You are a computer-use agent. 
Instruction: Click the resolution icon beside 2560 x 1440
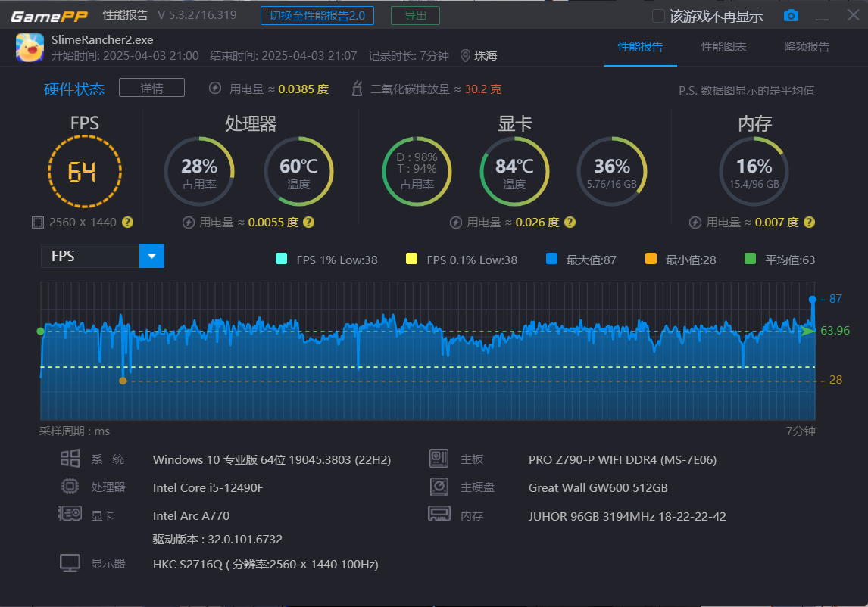[38, 223]
